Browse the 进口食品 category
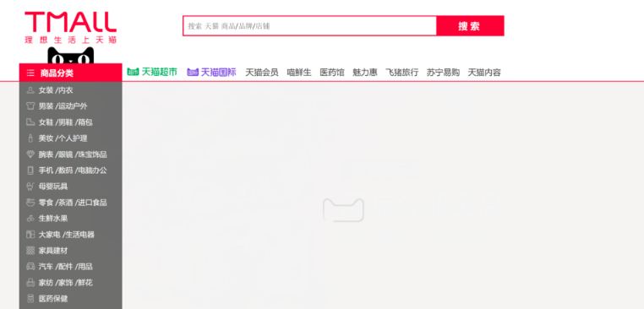The height and width of the screenshot is (309, 644). 92,203
